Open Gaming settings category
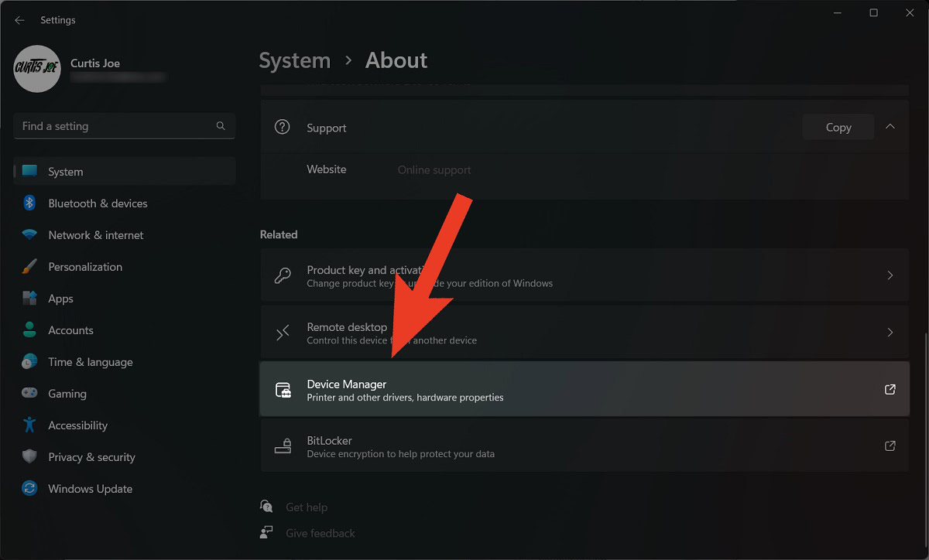The height and width of the screenshot is (560, 929). (67, 394)
